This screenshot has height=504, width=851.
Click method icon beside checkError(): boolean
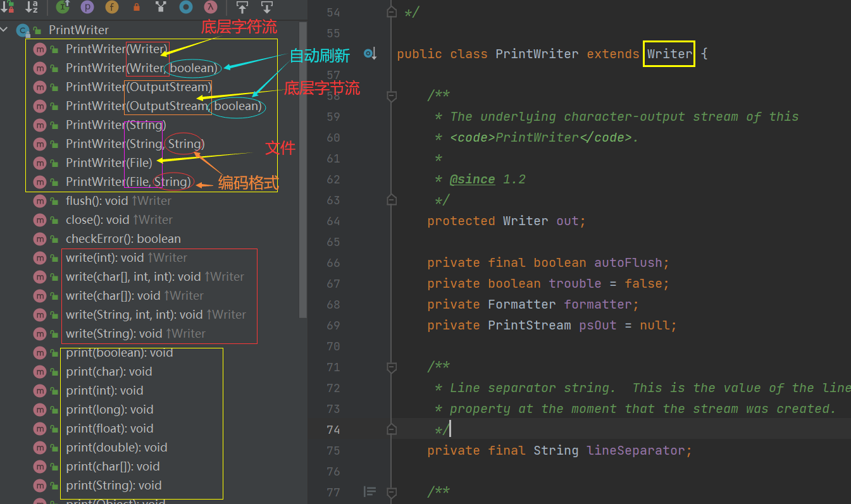(x=40, y=238)
